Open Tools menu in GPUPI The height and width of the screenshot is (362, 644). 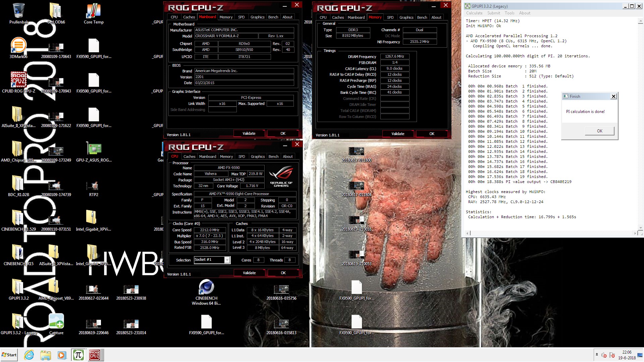509,13
